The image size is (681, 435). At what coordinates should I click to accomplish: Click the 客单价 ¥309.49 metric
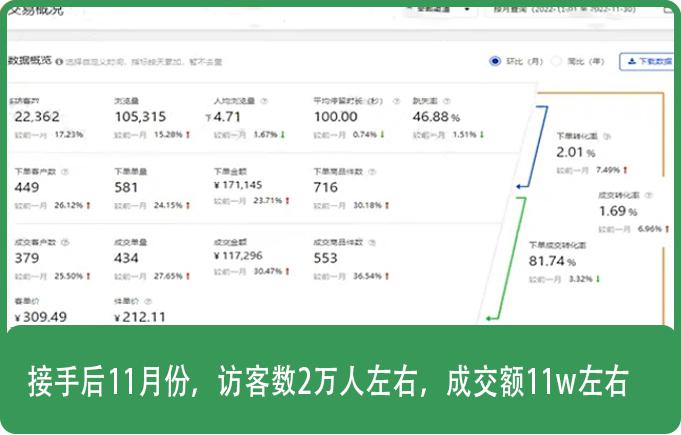(x=42, y=315)
